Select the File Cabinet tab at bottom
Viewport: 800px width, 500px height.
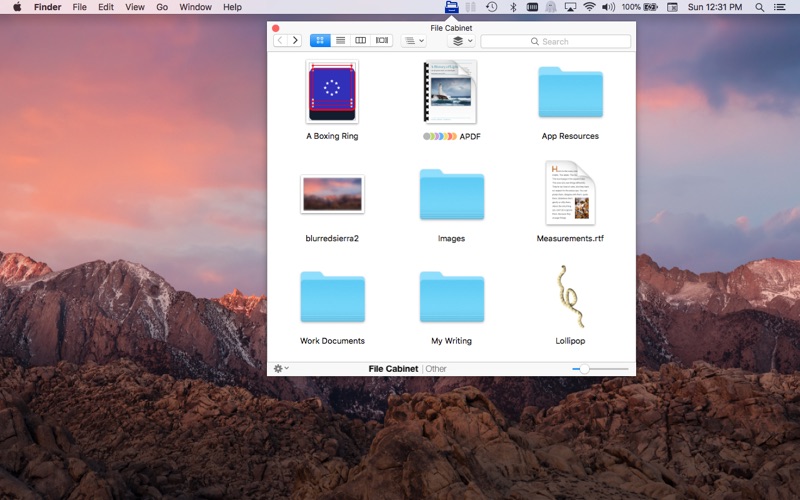point(393,369)
